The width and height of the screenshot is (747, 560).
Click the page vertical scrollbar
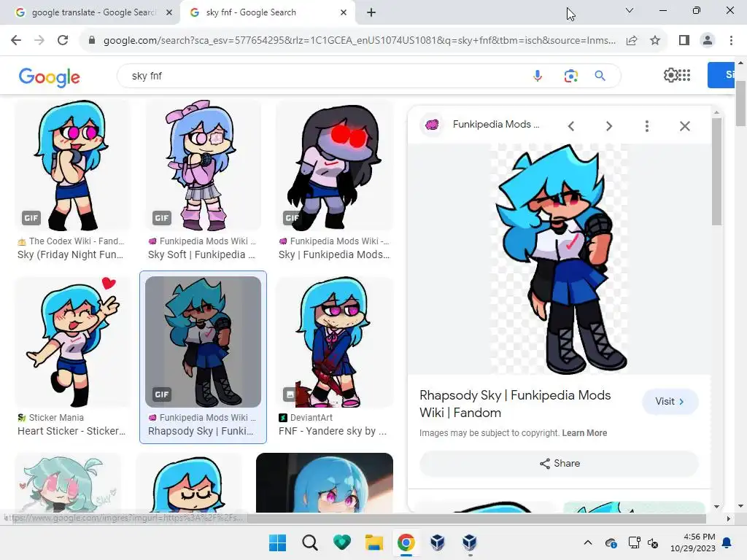[x=740, y=104]
